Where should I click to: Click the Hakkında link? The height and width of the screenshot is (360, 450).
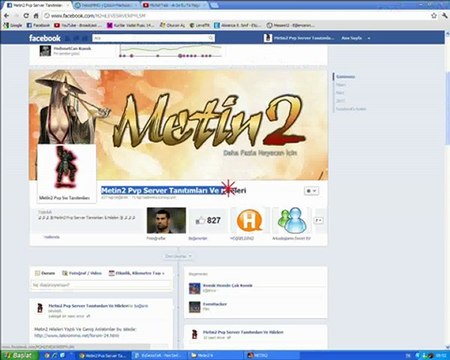click(52, 237)
